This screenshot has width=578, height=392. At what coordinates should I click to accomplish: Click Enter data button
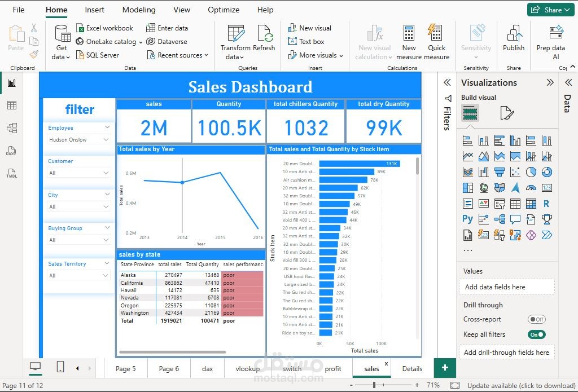[167, 28]
